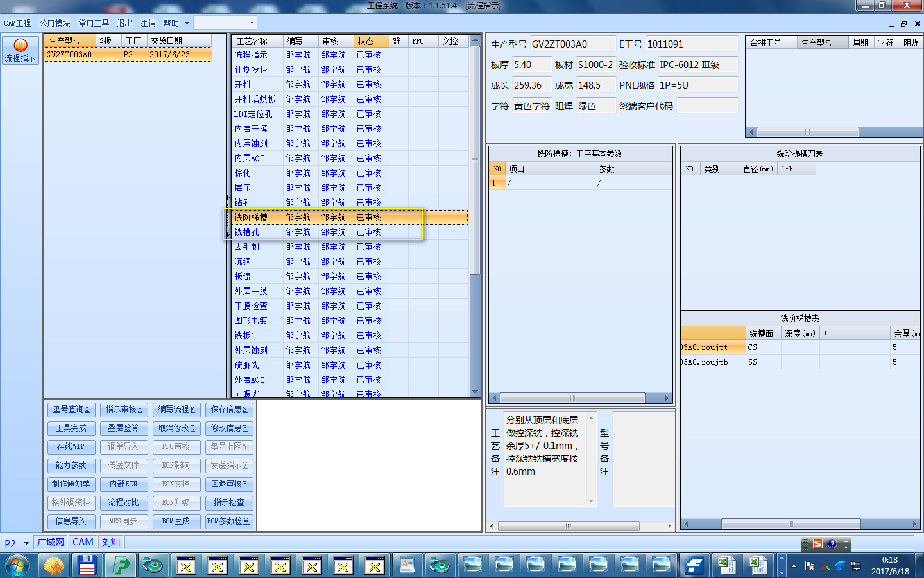924x578 pixels.
Task: Open the 常用工具 menu
Action: click(x=94, y=23)
